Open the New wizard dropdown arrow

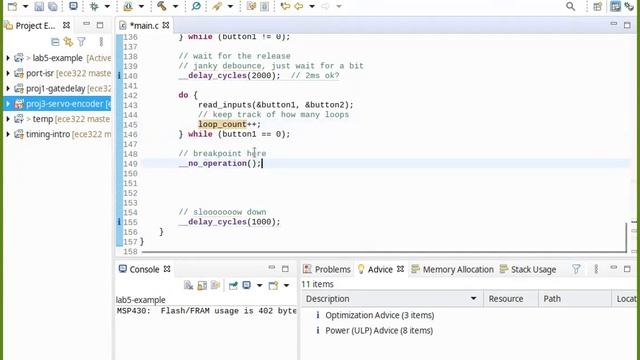25,7
